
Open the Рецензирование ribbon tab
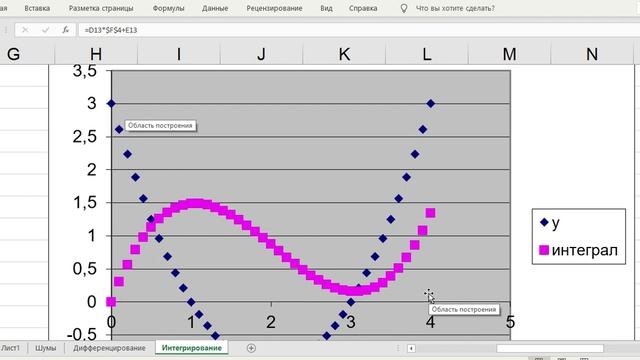click(x=274, y=8)
